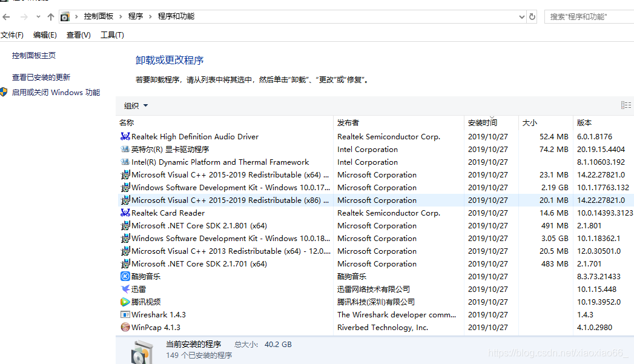This screenshot has height=364, width=634.
Task: Click Windows SDK 10.0.17... row icon
Action: (125, 187)
